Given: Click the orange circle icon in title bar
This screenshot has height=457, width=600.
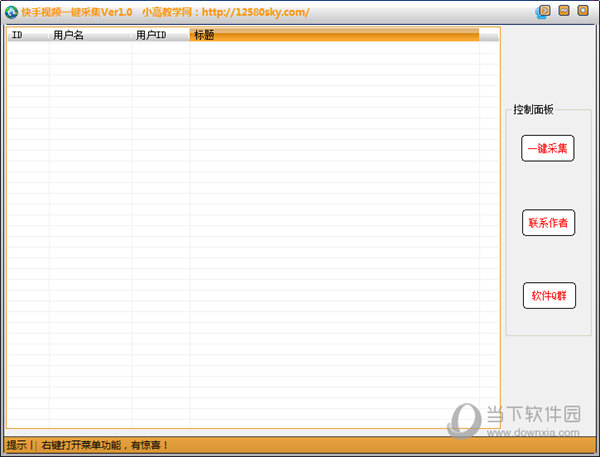Looking at the screenshot, I should [583, 10].
